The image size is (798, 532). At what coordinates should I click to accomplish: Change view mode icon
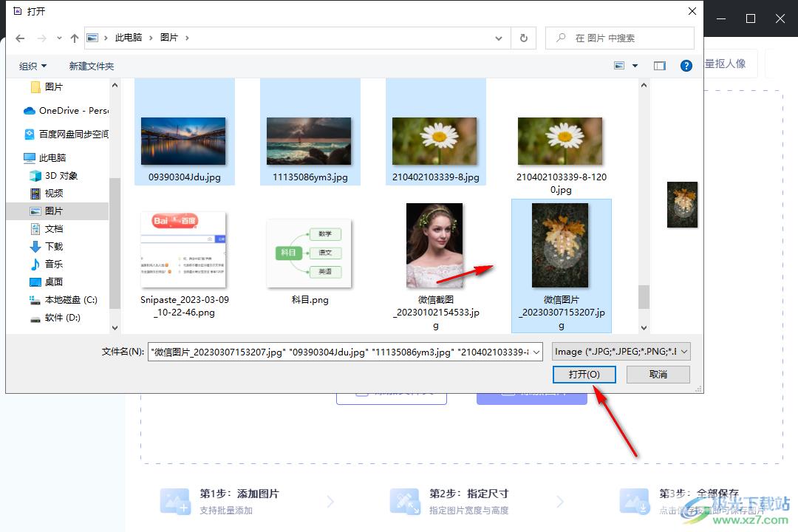pos(619,66)
